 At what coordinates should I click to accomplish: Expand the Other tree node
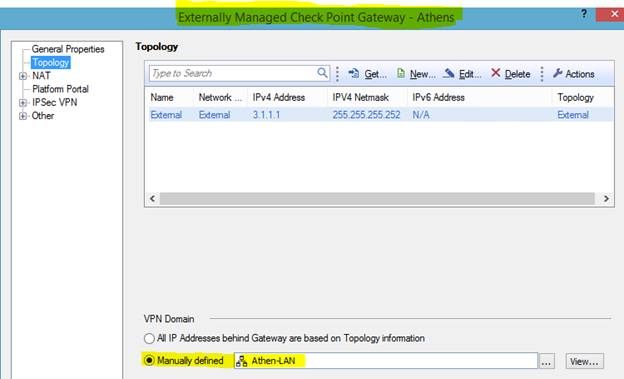(23, 116)
